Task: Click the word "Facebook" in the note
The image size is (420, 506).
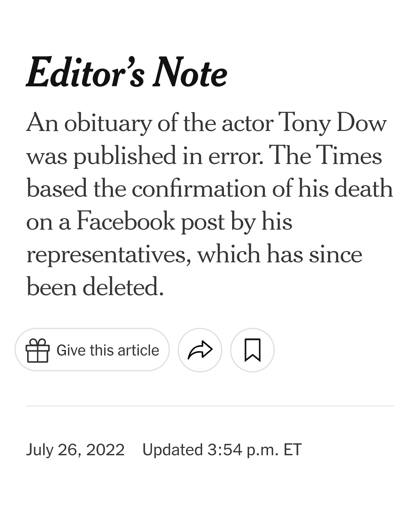Action: click(126, 221)
